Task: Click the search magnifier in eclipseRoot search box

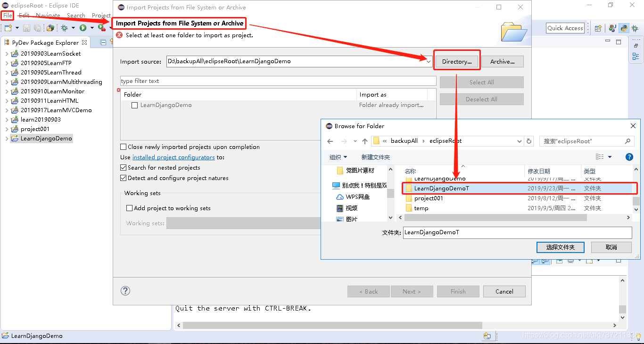Action: tap(627, 141)
